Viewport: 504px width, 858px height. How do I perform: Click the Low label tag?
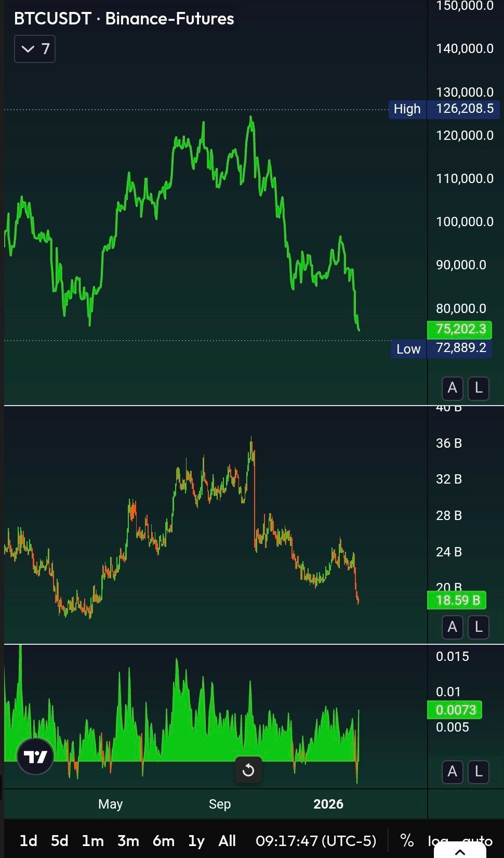(408, 349)
